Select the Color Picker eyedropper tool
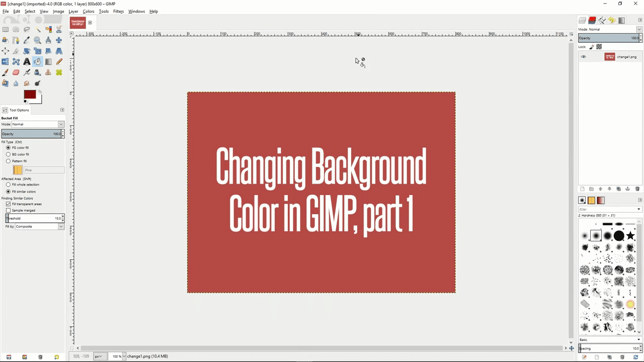 (x=27, y=40)
